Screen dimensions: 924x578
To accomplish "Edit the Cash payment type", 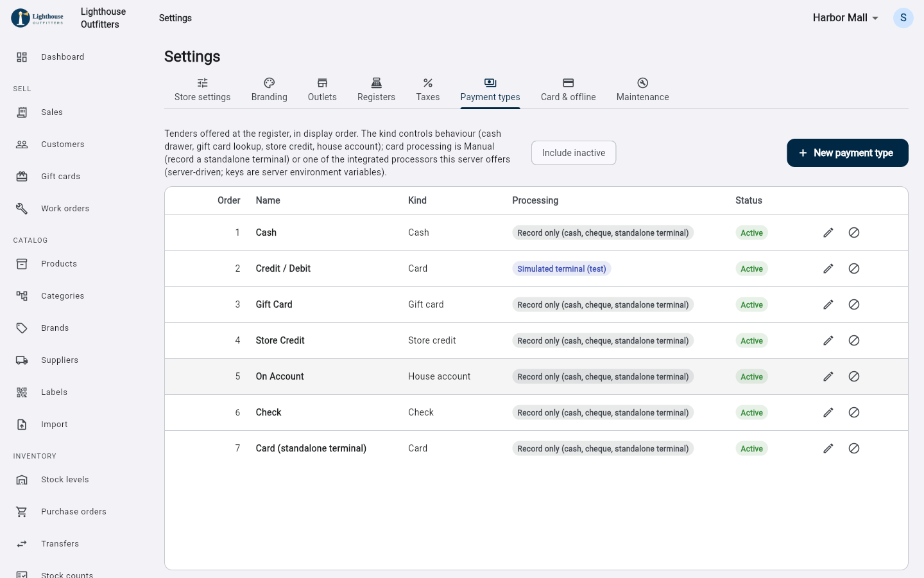I will [828, 232].
